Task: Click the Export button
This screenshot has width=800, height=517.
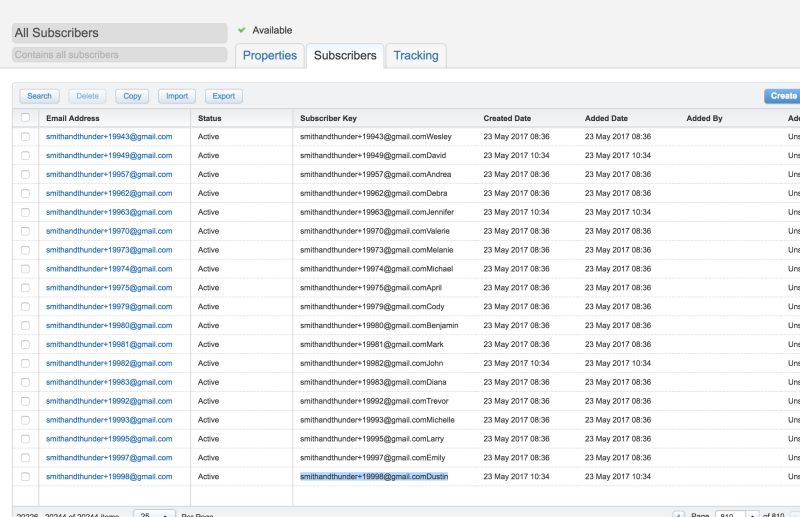Action: tap(223, 96)
